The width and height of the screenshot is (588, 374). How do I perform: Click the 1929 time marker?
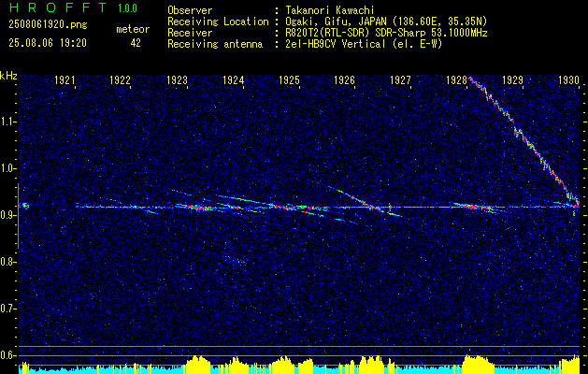(x=512, y=79)
